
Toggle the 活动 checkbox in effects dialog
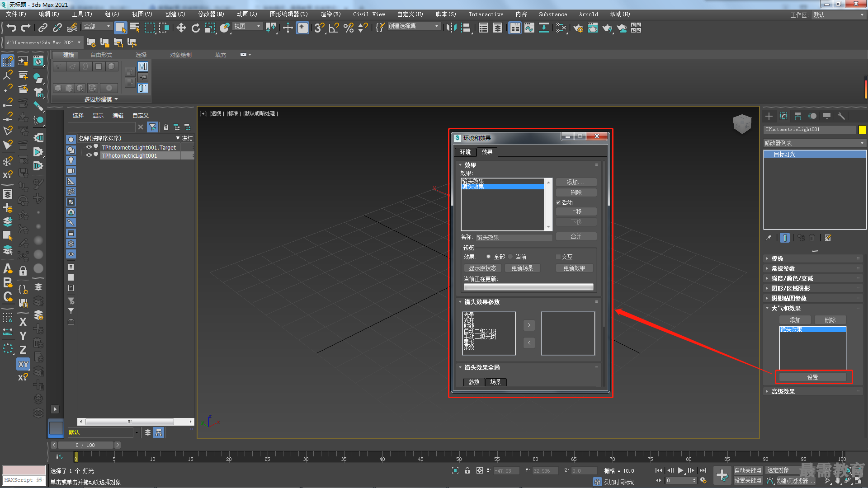(558, 202)
